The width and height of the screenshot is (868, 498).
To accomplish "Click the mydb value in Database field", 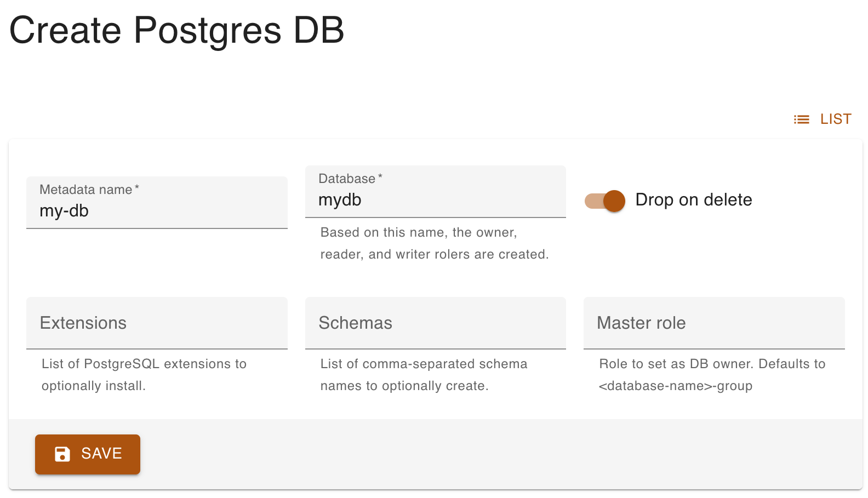I will pyautogui.click(x=340, y=199).
